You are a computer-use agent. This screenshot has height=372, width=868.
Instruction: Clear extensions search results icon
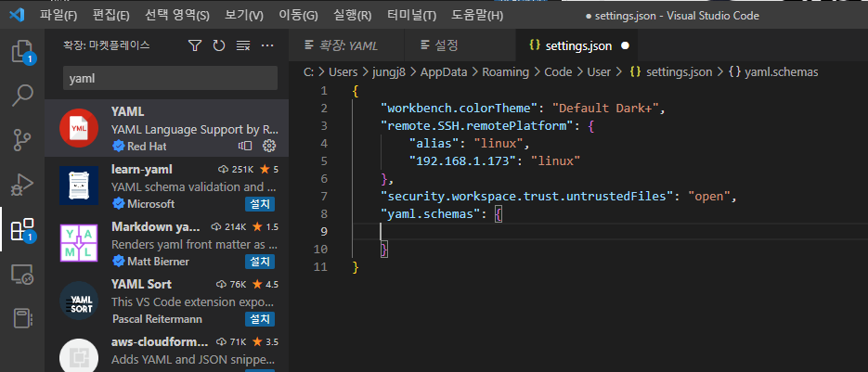[x=243, y=46]
